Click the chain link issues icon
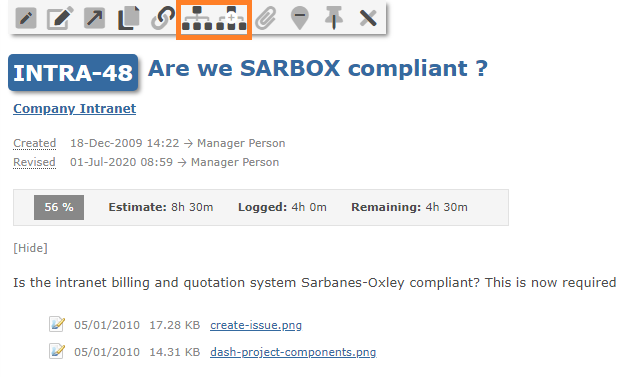The height and width of the screenshot is (377, 621). (x=163, y=18)
